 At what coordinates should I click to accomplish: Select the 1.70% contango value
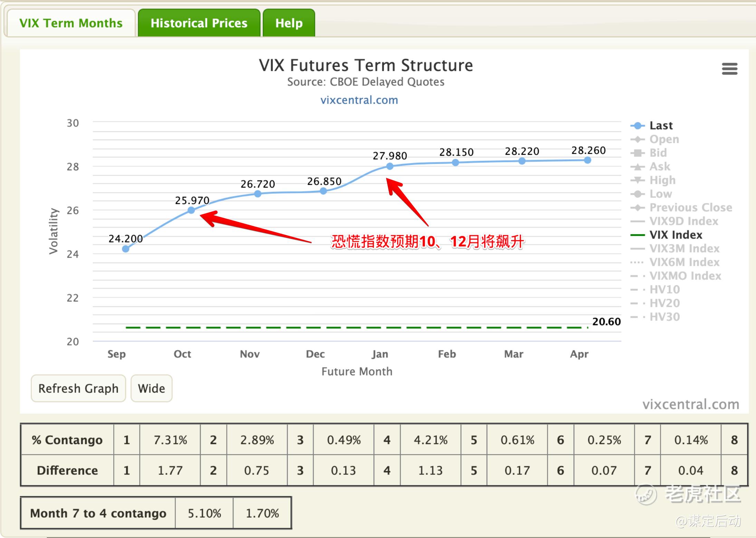(x=262, y=513)
